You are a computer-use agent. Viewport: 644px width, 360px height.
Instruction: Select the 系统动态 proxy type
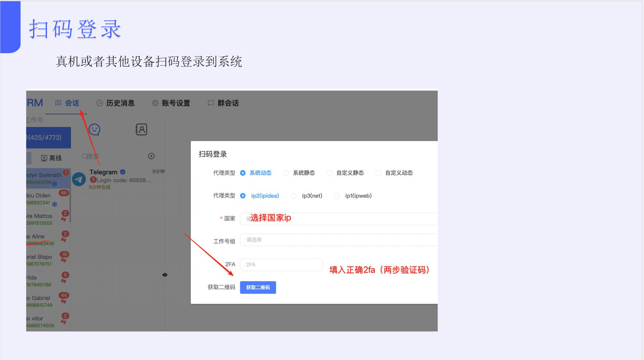[x=242, y=173]
